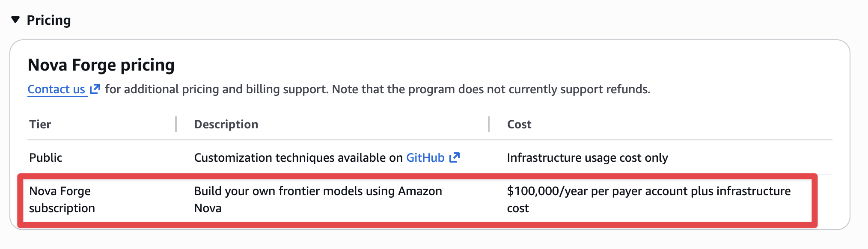Click the refunds note sentence
The height and width of the screenshot is (249, 868).
pos(491,89)
